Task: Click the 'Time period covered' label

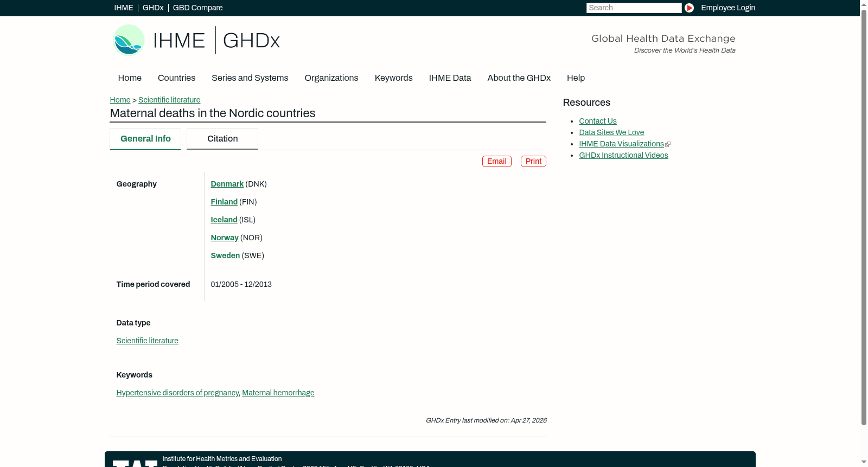Action: (153, 284)
